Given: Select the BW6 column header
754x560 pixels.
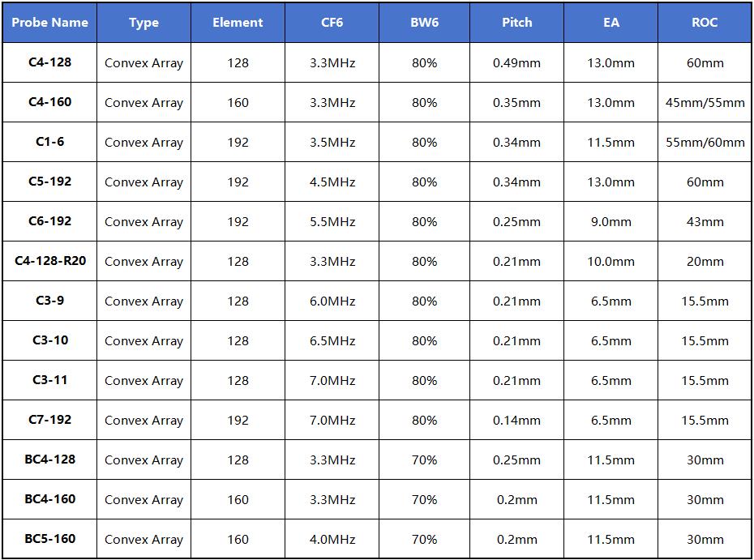Looking at the screenshot, I should coord(424,23).
